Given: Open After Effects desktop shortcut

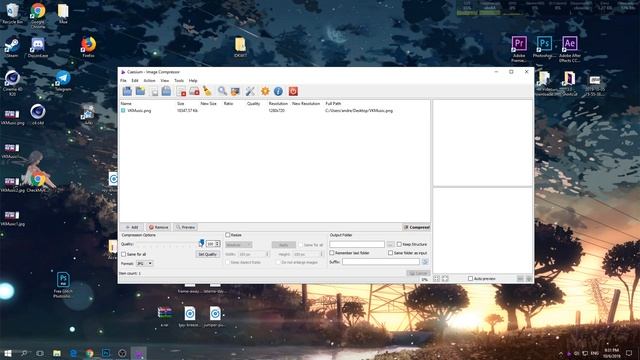Looking at the screenshot, I should [570, 48].
